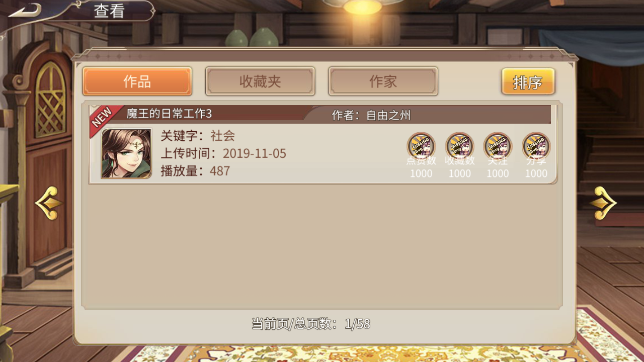The image size is (644, 362).
Task: Open the 排序 sort options
Action: (528, 82)
